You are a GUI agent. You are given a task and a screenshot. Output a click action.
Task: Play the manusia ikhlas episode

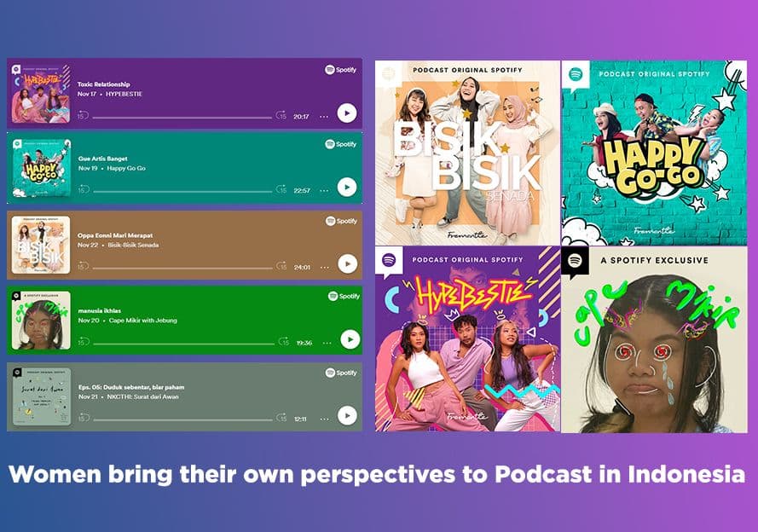click(x=350, y=339)
